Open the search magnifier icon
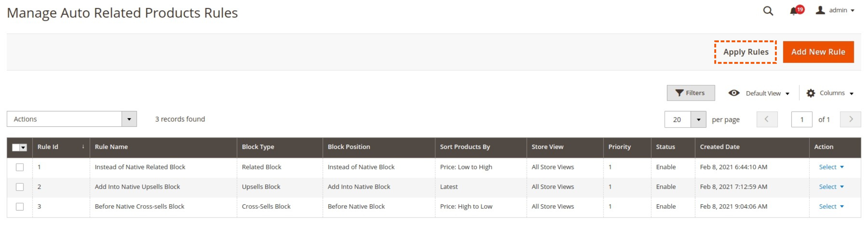Image resolution: width=868 pixels, height=225 pixels. click(768, 11)
